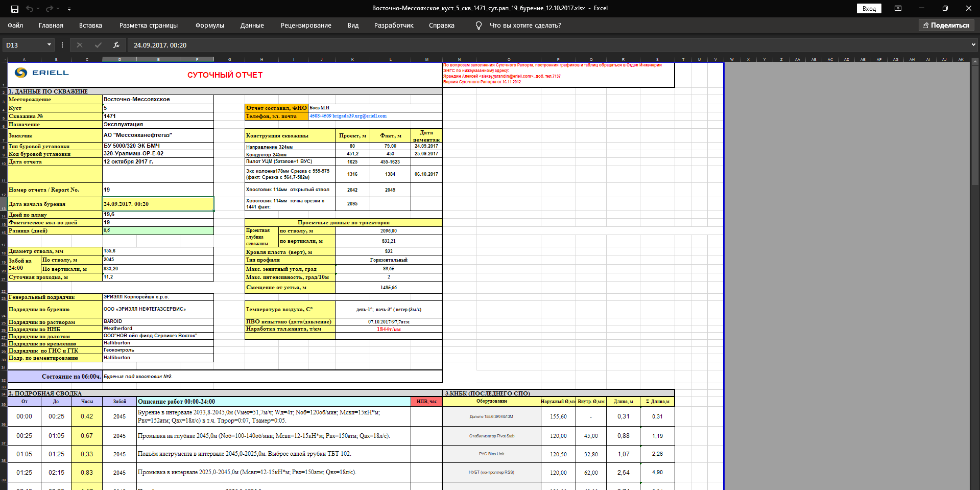980x490 pixels.
Task: Select row header 13
Action: coord(4,204)
